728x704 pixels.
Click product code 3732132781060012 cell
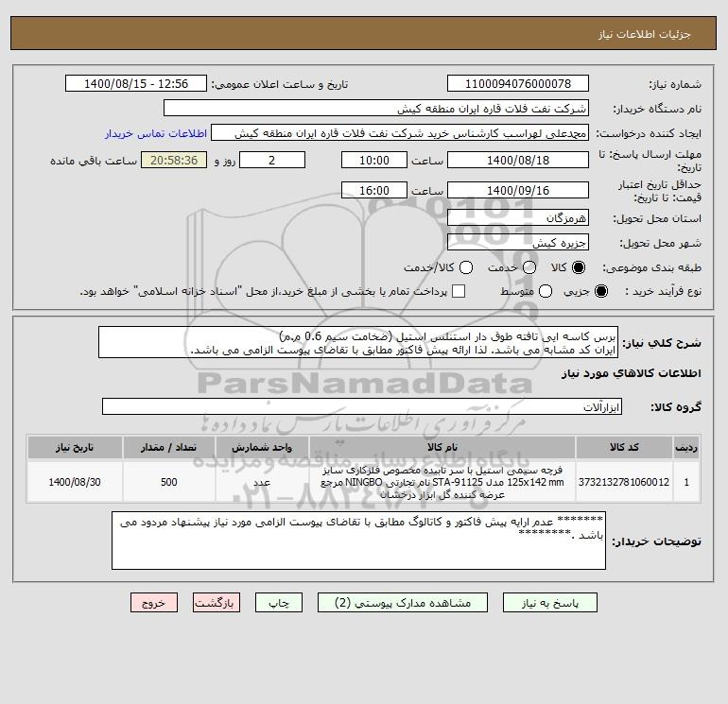(x=624, y=482)
